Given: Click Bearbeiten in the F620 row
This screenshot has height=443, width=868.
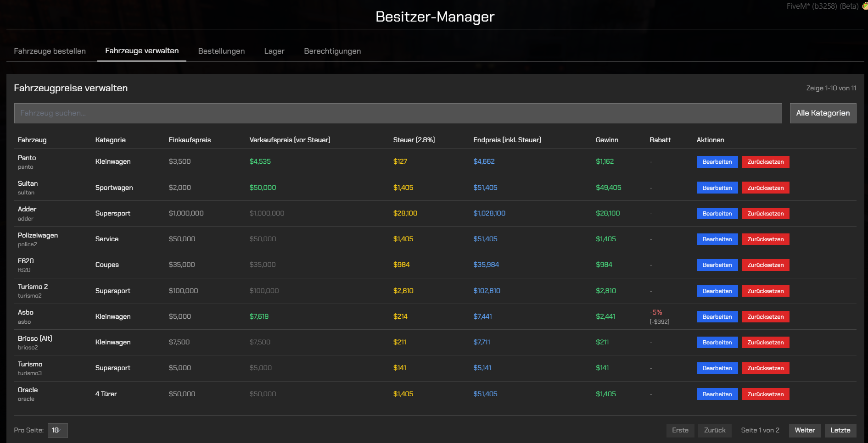Looking at the screenshot, I should [x=717, y=265].
